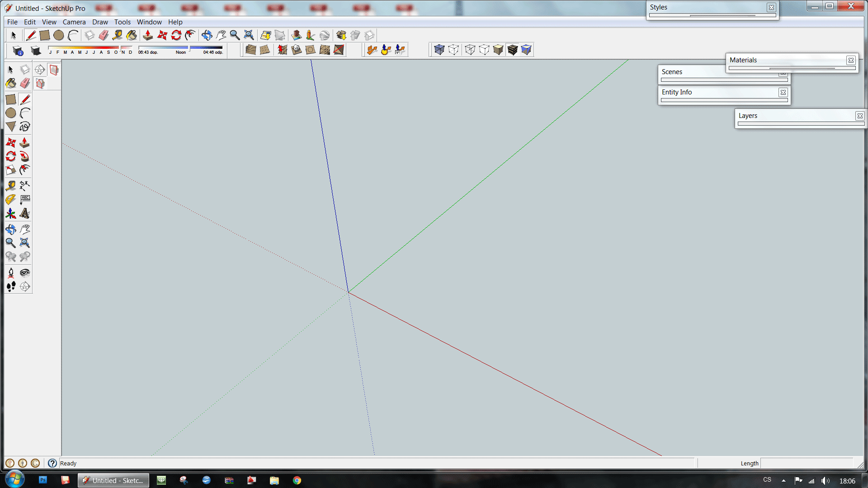Activate the Look Around eye tool
The width and height of the screenshot is (868, 488).
coord(25,272)
